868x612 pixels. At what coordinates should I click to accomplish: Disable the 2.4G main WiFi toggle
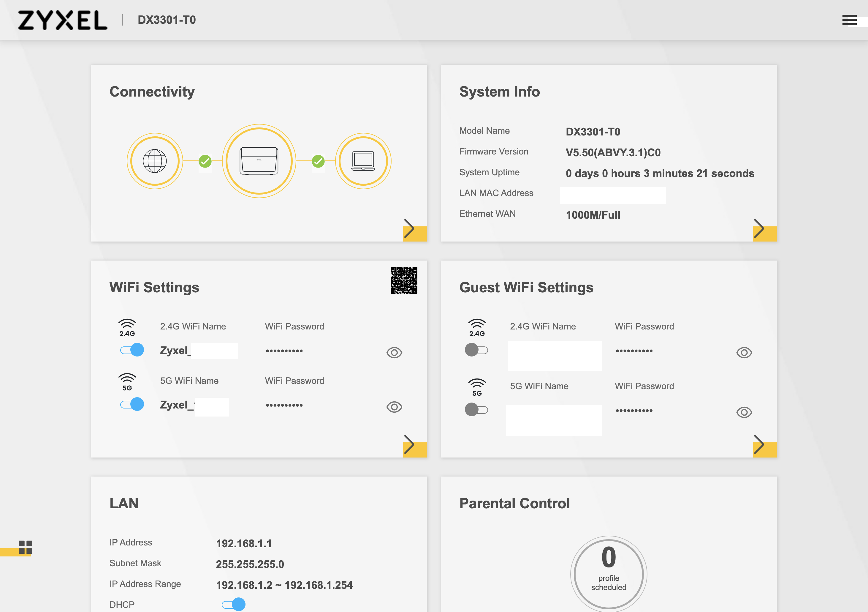132,350
